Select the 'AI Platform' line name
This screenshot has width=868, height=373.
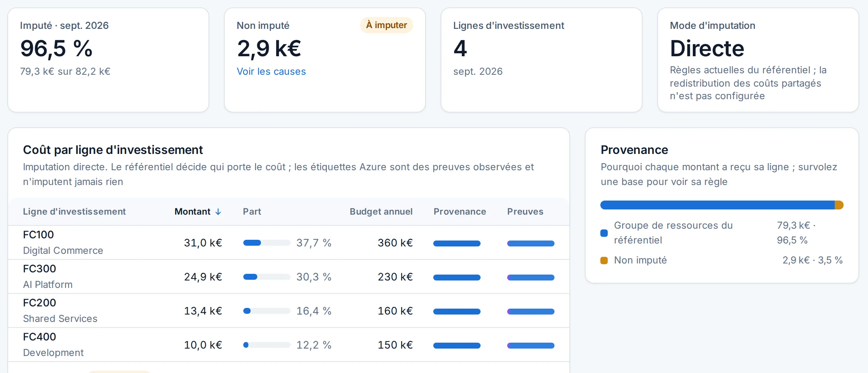pyautogui.click(x=48, y=285)
